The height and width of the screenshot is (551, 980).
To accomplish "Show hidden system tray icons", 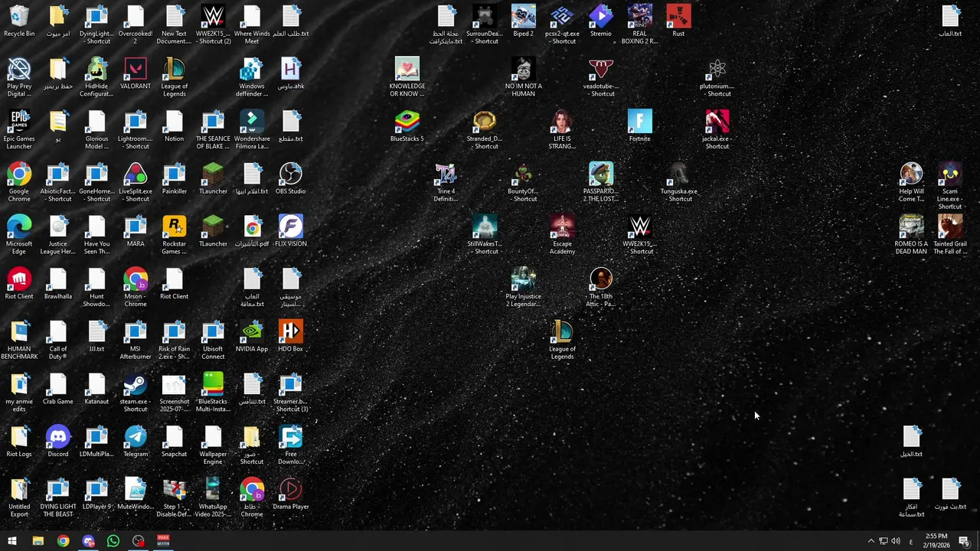I will point(871,541).
